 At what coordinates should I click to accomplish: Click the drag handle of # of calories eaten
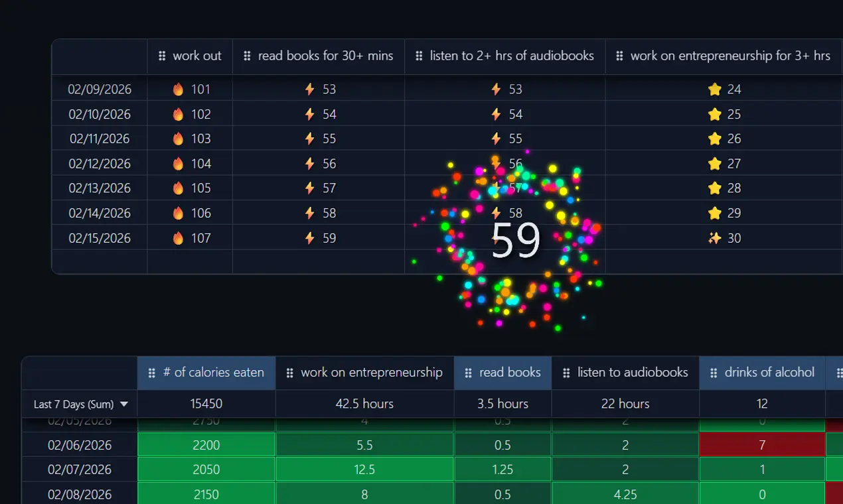pyautogui.click(x=152, y=373)
